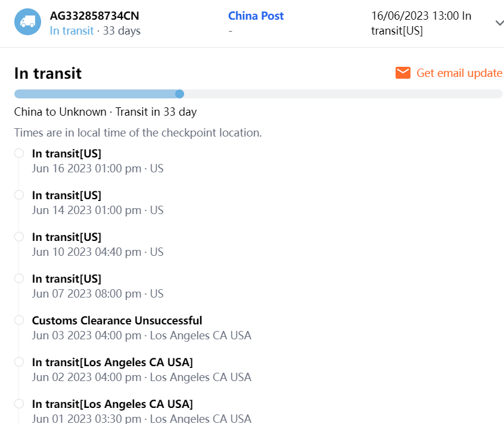
Task: Click the Customs Clearance Unsuccessful timeline marker
Action: 19,320
